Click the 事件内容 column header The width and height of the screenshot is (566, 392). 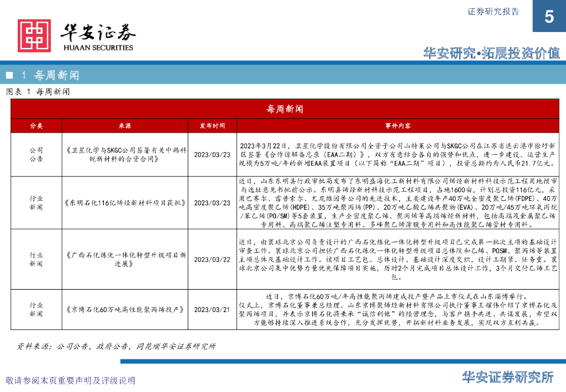(398, 126)
